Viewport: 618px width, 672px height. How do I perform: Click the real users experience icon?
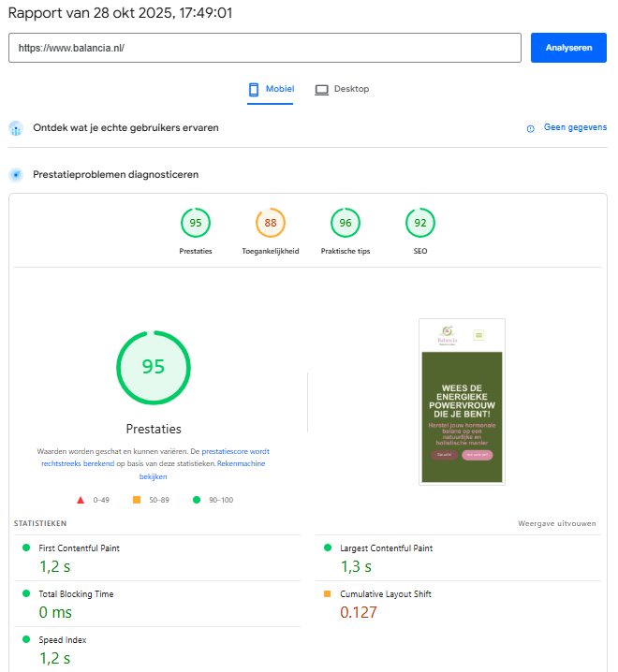16,128
